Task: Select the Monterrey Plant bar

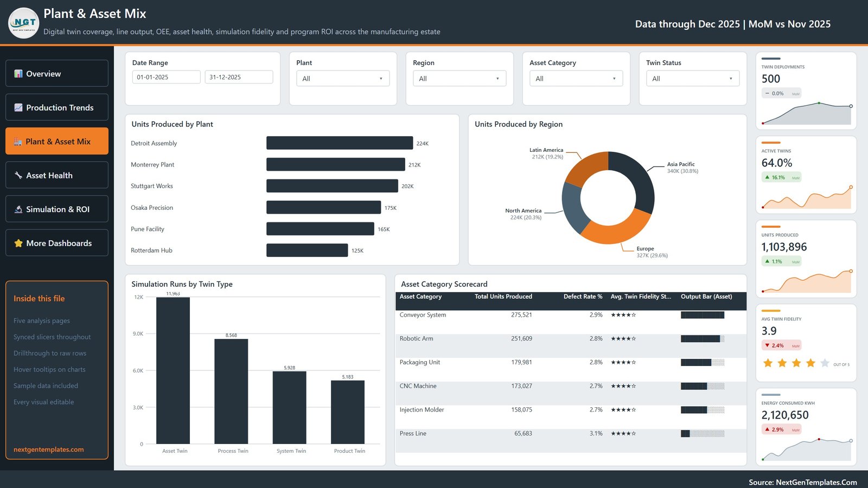Action: point(336,164)
